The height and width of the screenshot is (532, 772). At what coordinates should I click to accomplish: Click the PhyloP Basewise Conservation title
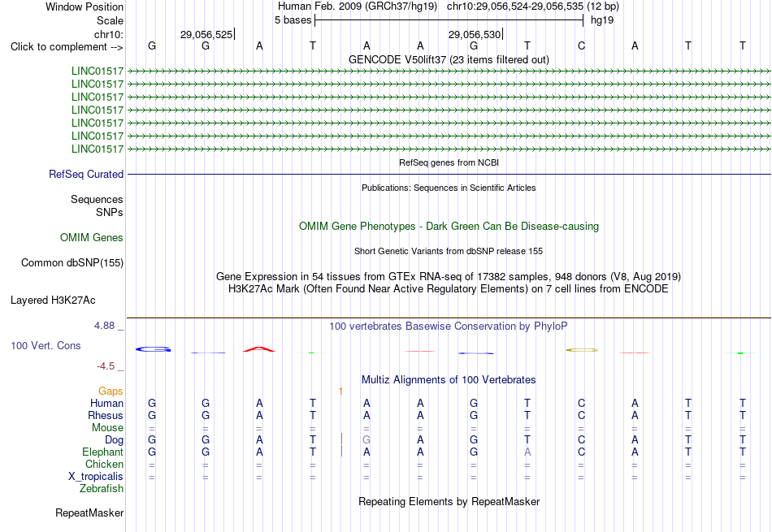coord(449,327)
